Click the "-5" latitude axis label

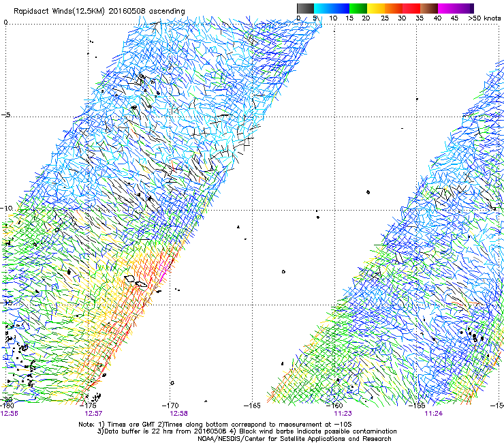(x=5, y=114)
